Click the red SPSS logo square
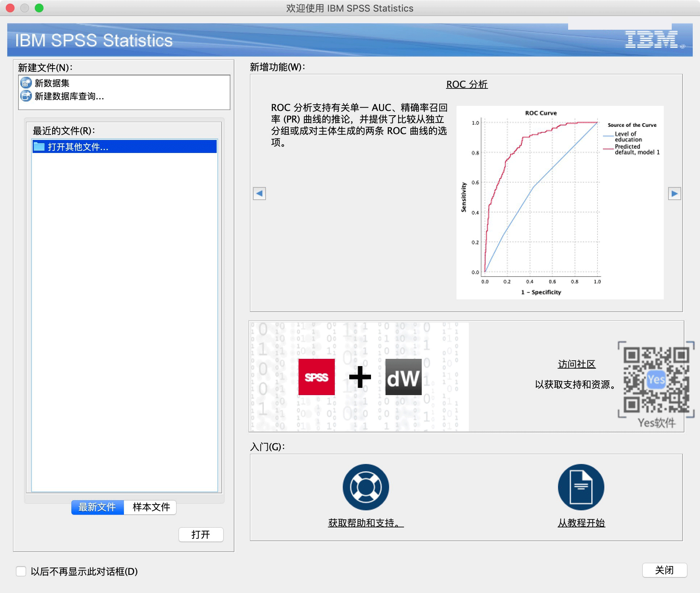This screenshot has width=700, height=593. [316, 377]
